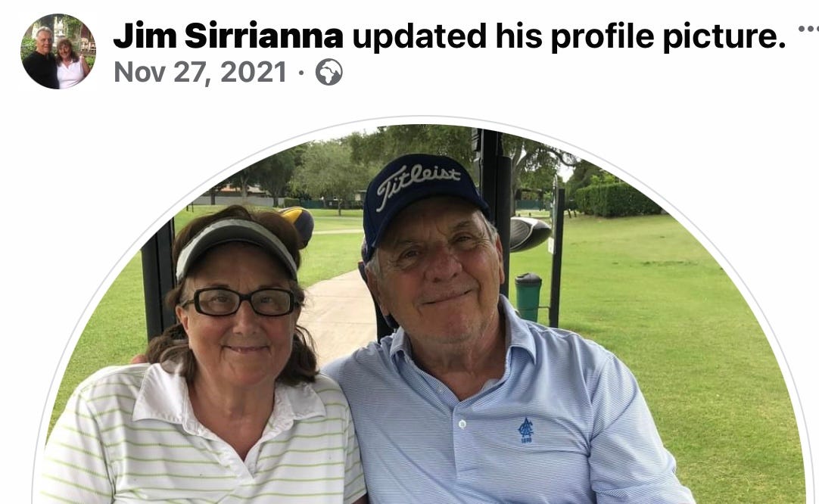The width and height of the screenshot is (819, 504).
Task: Open Jim Sirrianna's small round avatar
Action: [x=58, y=51]
